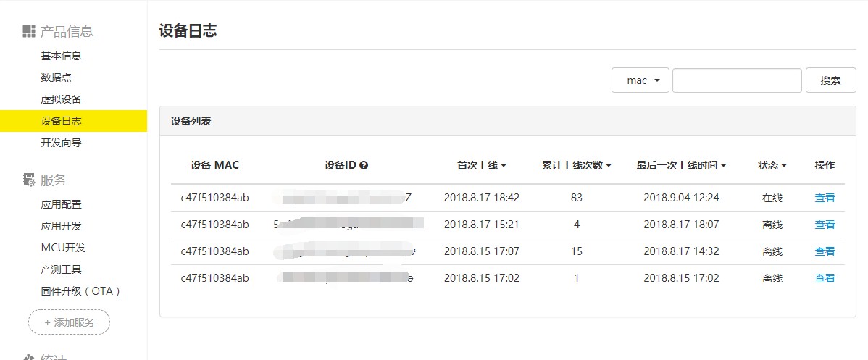Click the search text input field
868x360 pixels.
[x=737, y=80]
